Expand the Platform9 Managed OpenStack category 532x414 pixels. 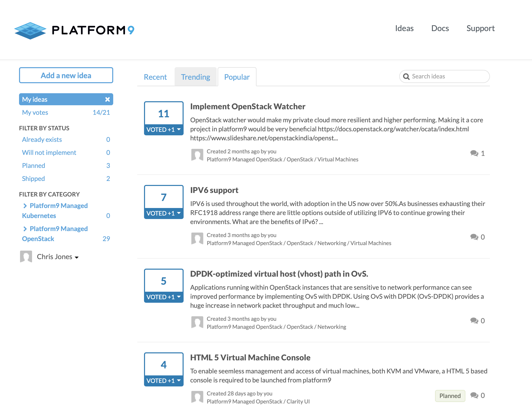pyautogui.click(x=25, y=229)
